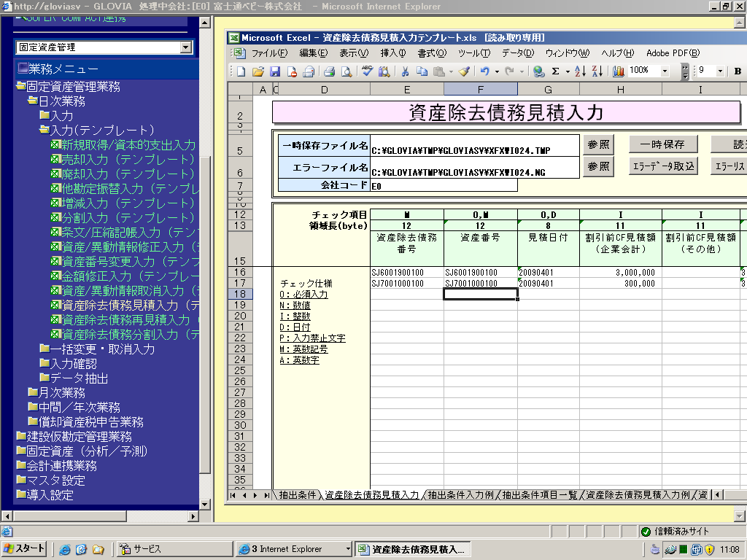The height and width of the screenshot is (560, 747).
Task: Select column H header
Action: (620, 89)
